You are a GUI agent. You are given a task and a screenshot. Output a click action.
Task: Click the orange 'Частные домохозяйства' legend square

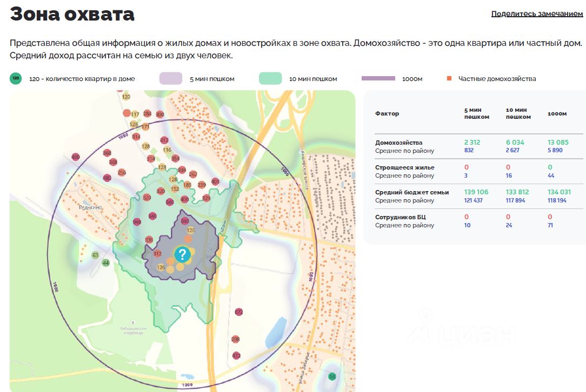coord(449,78)
